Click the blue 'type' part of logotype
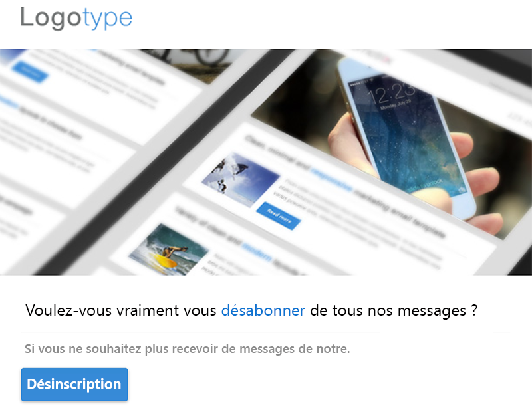This screenshot has width=532, height=408. [x=107, y=20]
